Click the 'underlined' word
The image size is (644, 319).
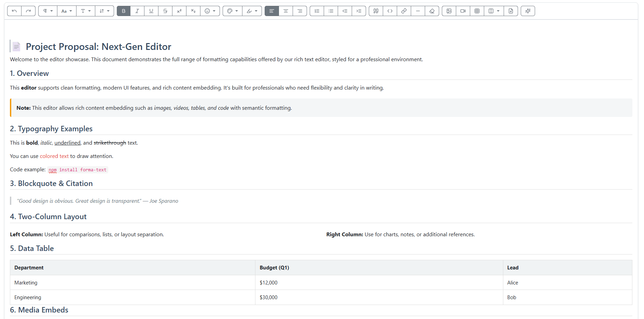(x=67, y=143)
